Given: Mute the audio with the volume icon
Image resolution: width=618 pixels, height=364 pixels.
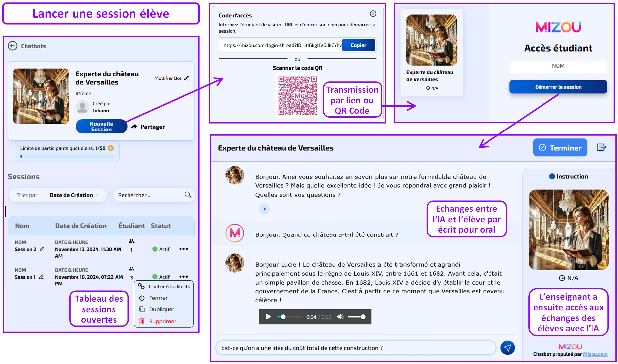Looking at the screenshot, I should 340,317.
